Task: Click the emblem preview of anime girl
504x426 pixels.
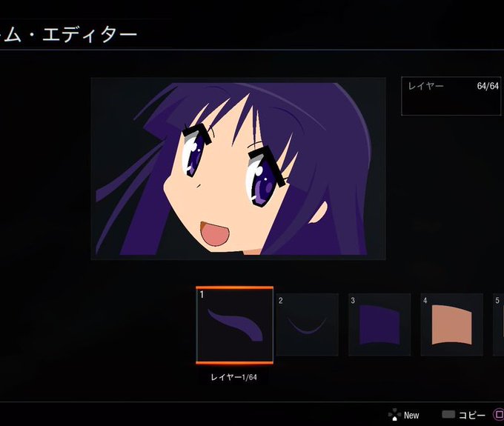Action: (x=238, y=169)
